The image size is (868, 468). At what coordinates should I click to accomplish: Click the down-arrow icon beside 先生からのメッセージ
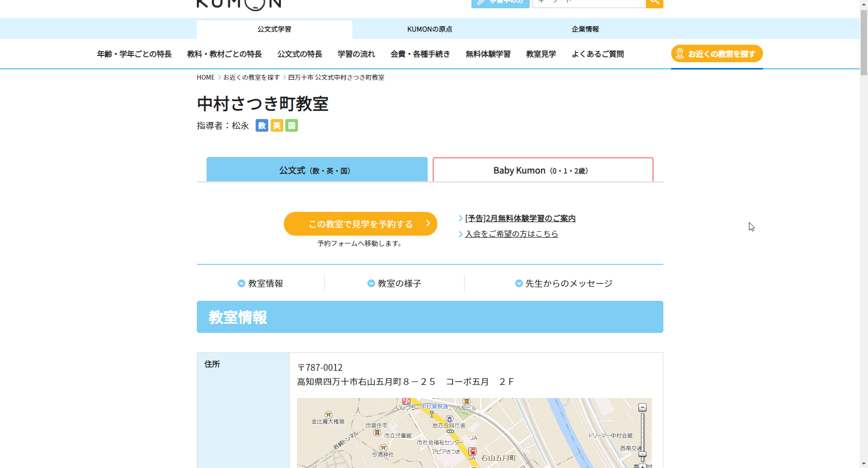click(x=519, y=283)
